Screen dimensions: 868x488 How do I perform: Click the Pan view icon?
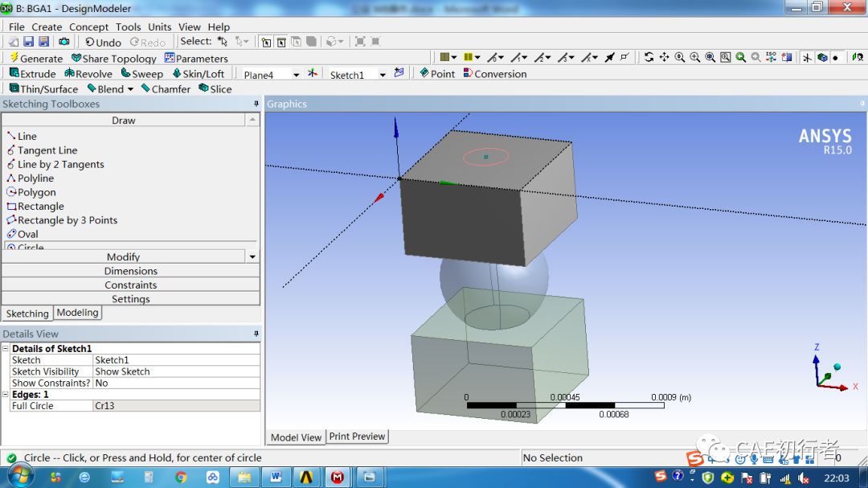(x=665, y=57)
